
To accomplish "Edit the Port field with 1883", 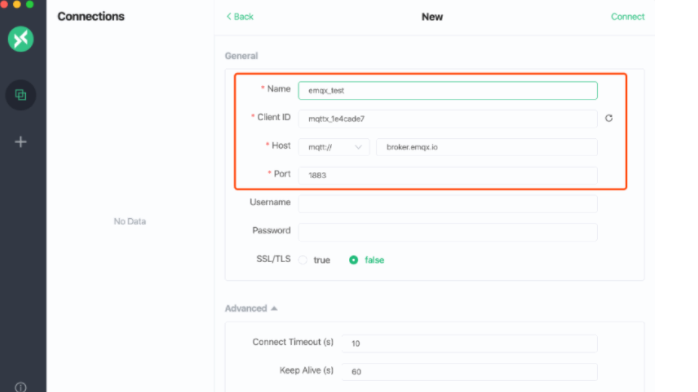I will (448, 175).
